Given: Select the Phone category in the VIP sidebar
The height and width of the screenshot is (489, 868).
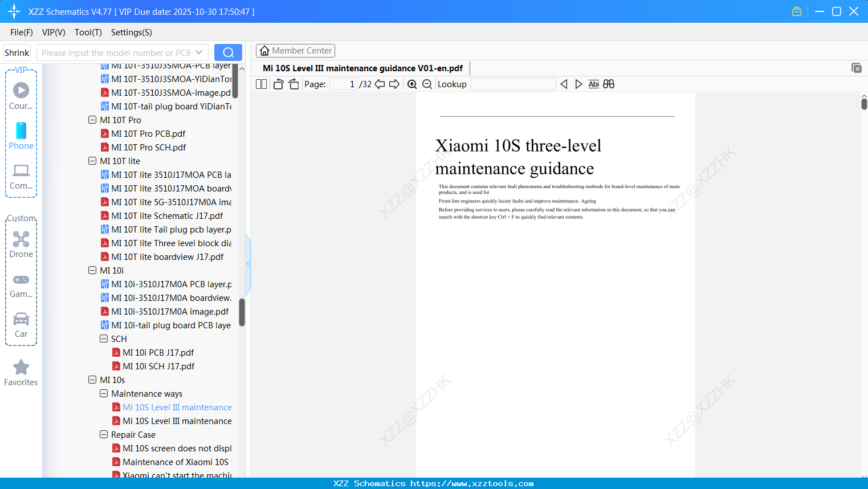Looking at the screenshot, I should coord(21,137).
